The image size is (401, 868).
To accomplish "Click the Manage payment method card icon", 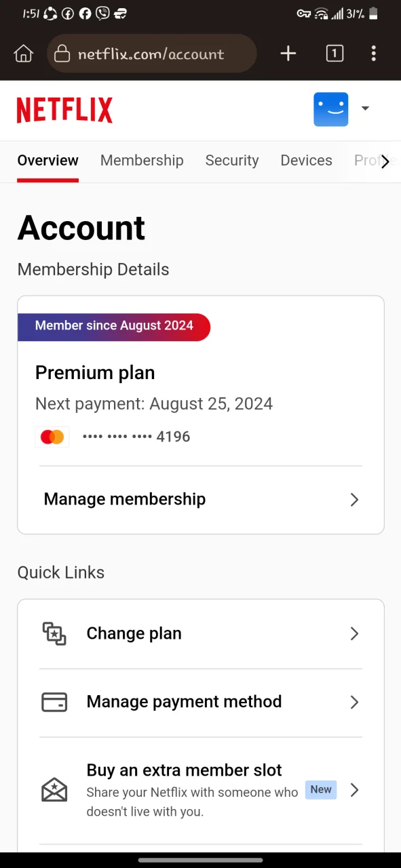I will click(x=54, y=702).
